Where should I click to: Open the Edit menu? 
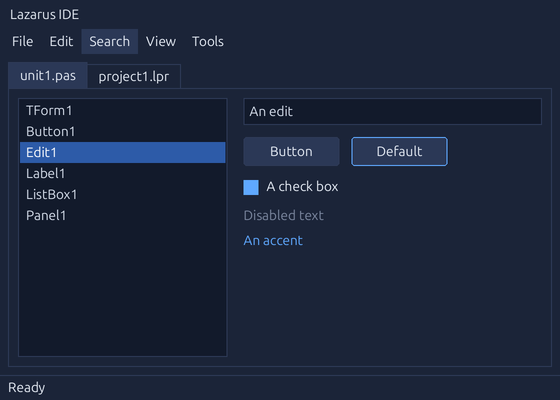point(61,41)
